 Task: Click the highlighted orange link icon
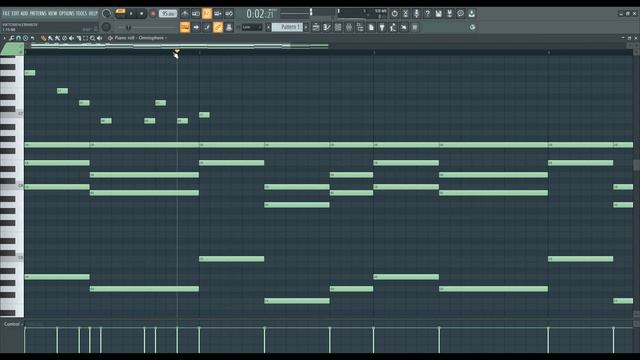tap(218, 27)
